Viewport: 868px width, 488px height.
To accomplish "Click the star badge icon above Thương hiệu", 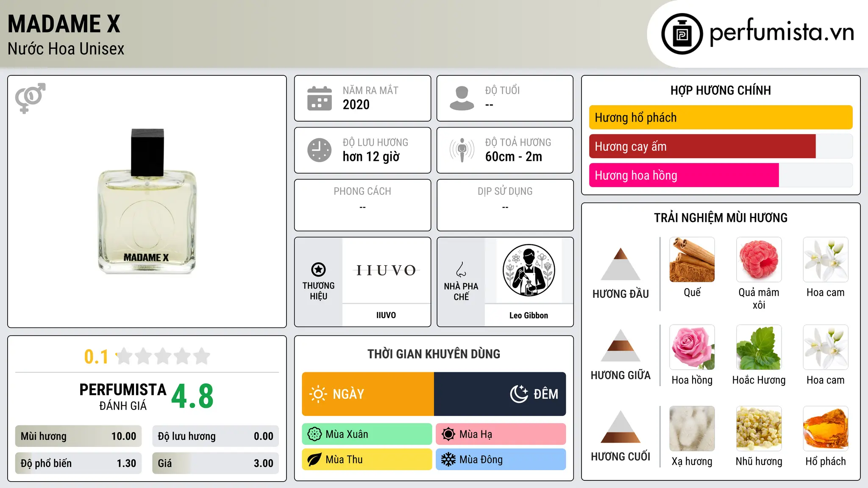I will [318, 269].
